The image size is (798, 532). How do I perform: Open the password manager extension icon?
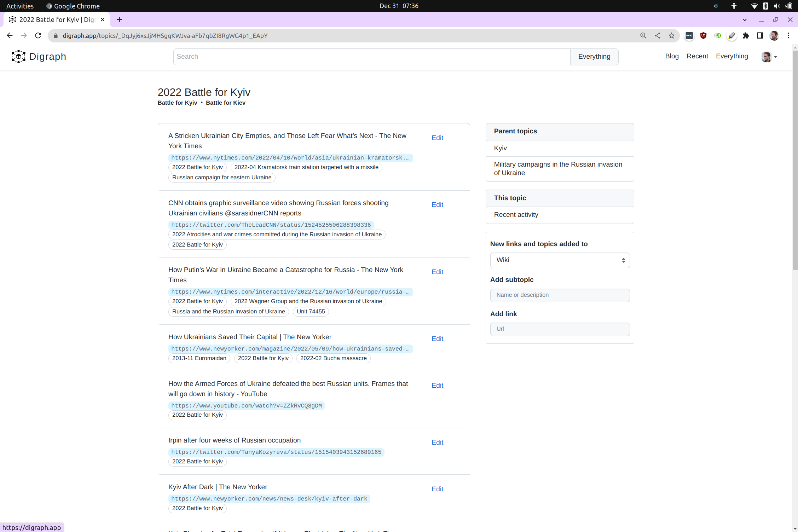tap(689, 36)
